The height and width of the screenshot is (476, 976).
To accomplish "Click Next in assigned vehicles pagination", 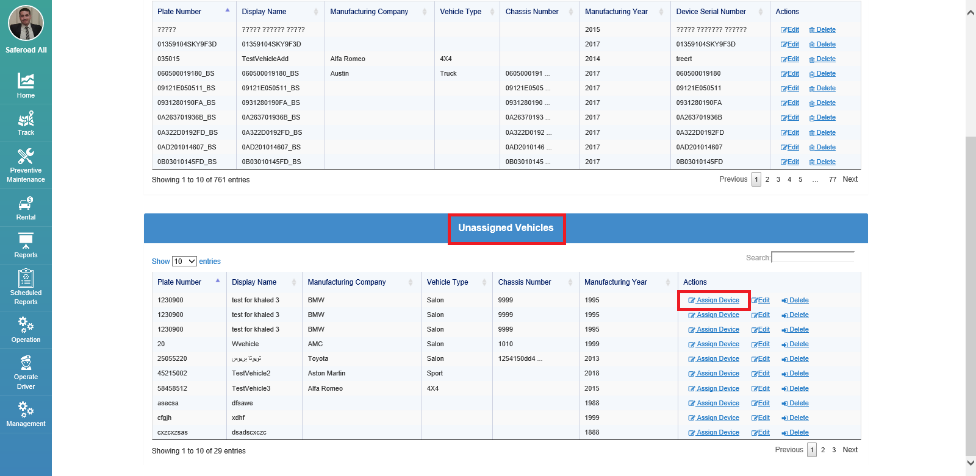I will click(850, 179).
